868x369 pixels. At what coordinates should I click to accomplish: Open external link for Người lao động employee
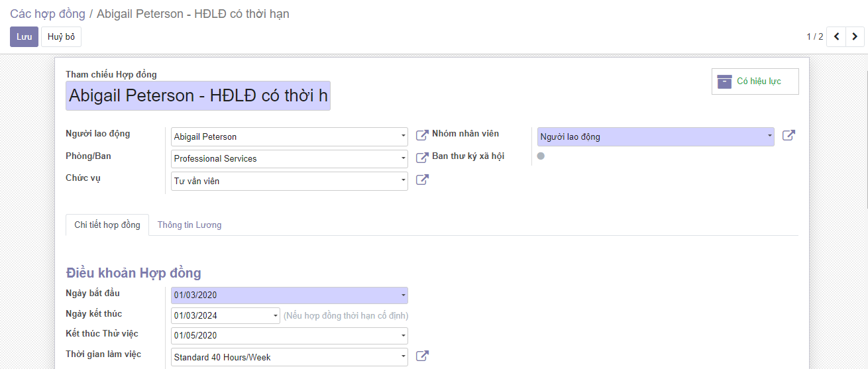point(422,135)
